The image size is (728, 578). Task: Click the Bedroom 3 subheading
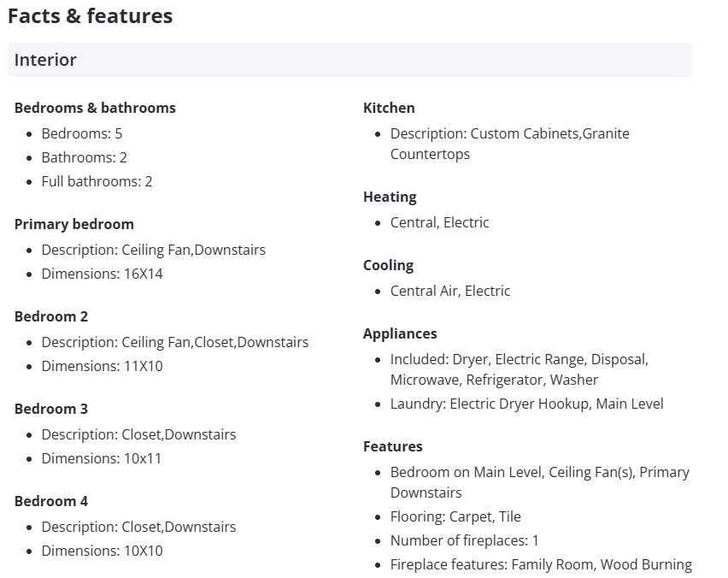click(51, 409)
